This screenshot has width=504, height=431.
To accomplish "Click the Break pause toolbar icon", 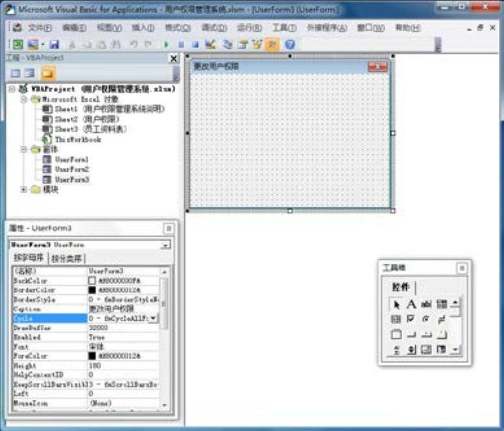I will (x=181, y=44).
